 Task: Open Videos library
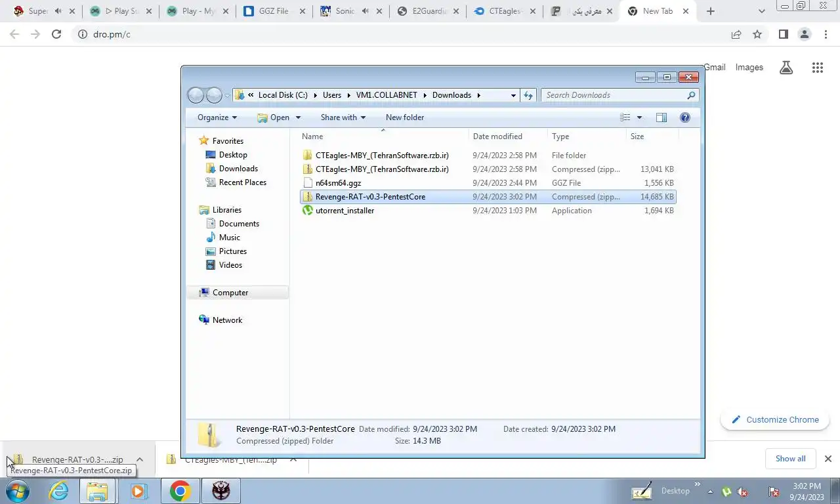coord(230,265)
